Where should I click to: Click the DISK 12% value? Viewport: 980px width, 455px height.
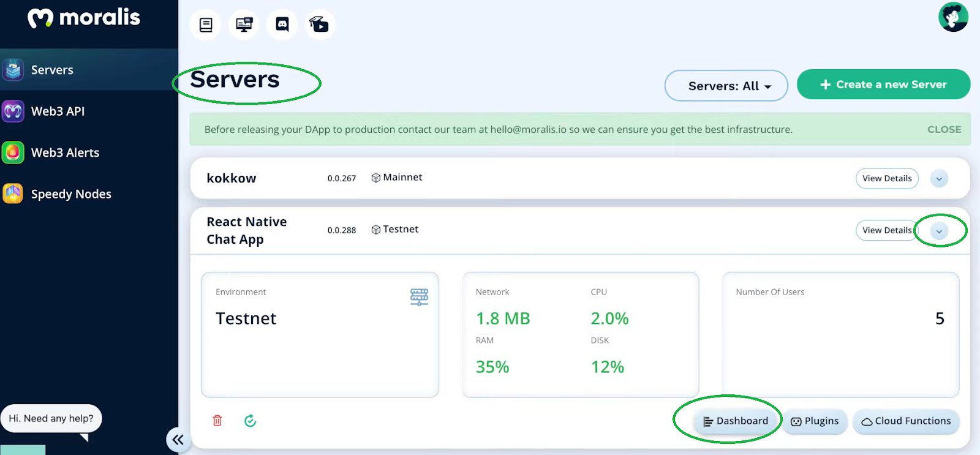pos(607,367)
